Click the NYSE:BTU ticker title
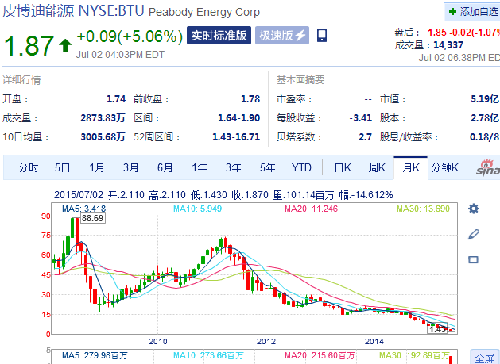500x364 pixels. [111, 11]
